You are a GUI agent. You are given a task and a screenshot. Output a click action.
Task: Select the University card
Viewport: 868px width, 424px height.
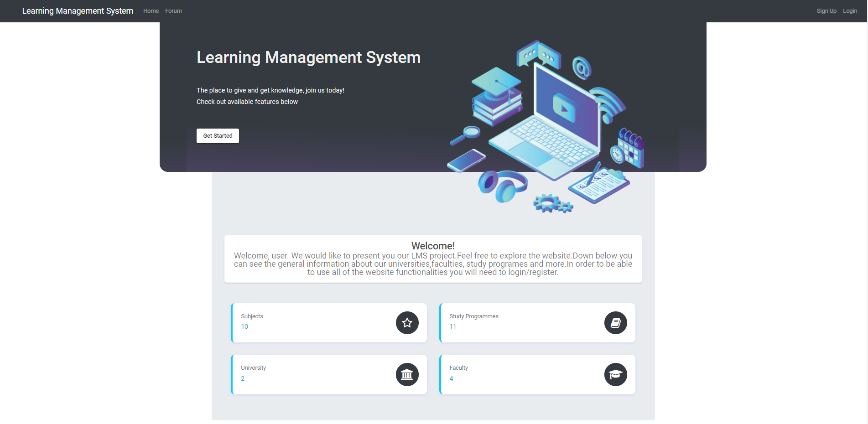[328, 374]
